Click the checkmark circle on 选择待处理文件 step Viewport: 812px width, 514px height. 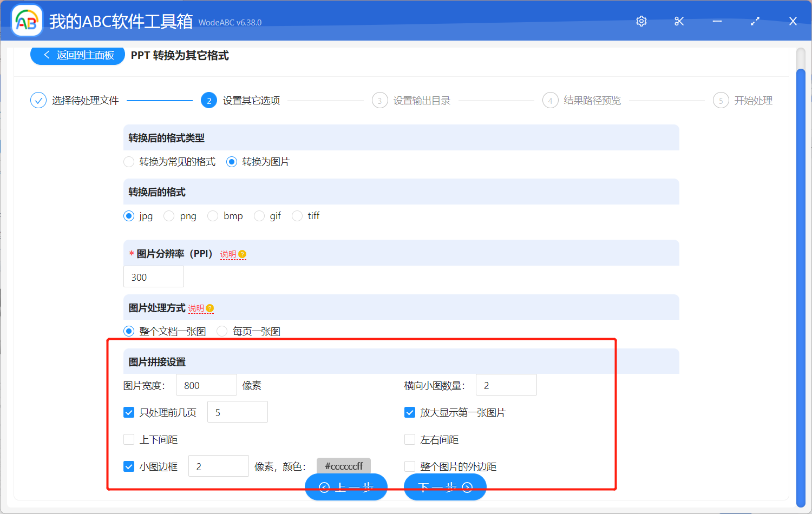38,100
